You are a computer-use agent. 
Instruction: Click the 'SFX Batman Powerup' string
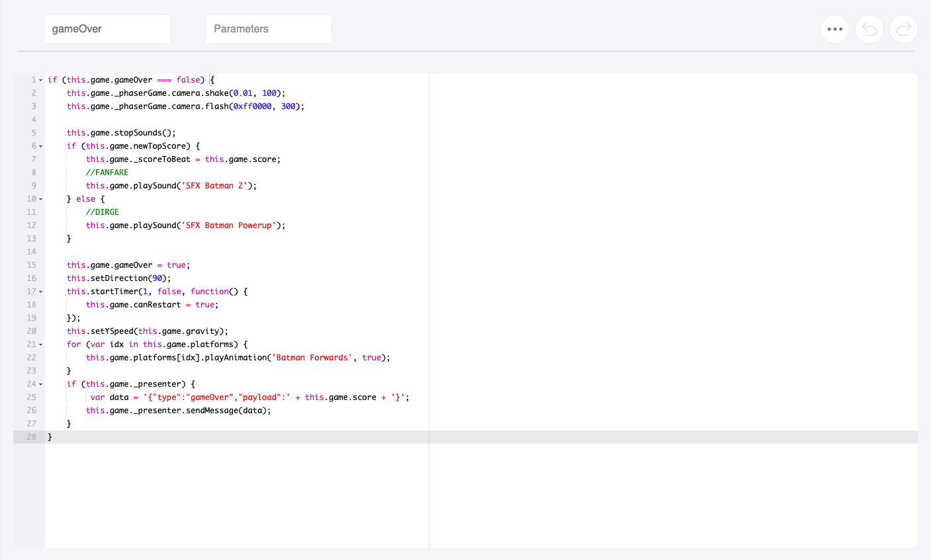point(229,225)
